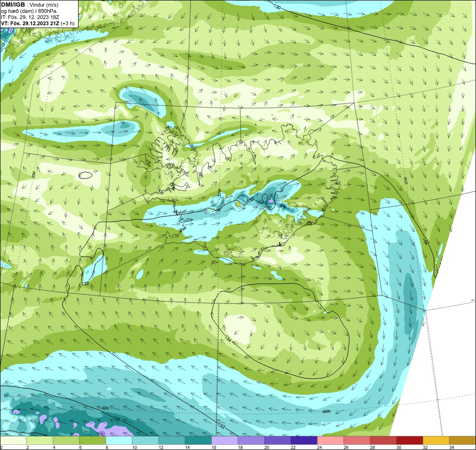
Task: Click legend scale number "16"
Action: (214, 447)
